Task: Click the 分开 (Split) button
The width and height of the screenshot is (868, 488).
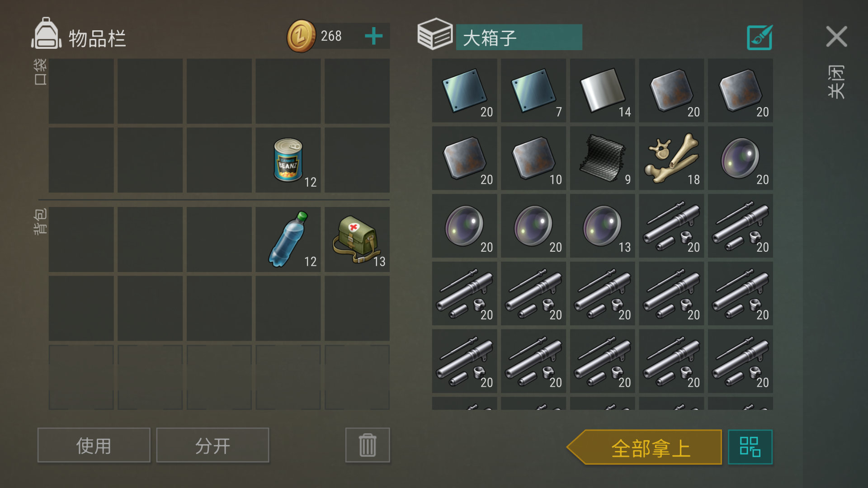Action: 212,445
